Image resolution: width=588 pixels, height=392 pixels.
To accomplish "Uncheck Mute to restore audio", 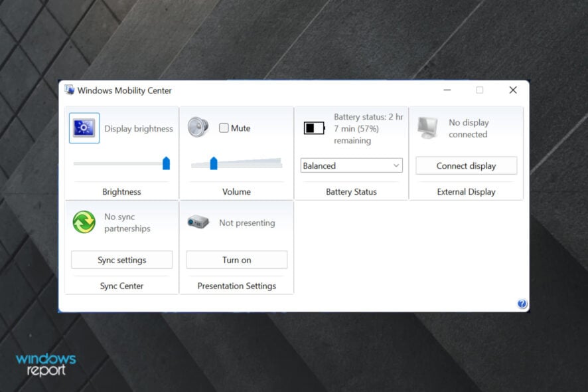I will [x=224, y=128].
